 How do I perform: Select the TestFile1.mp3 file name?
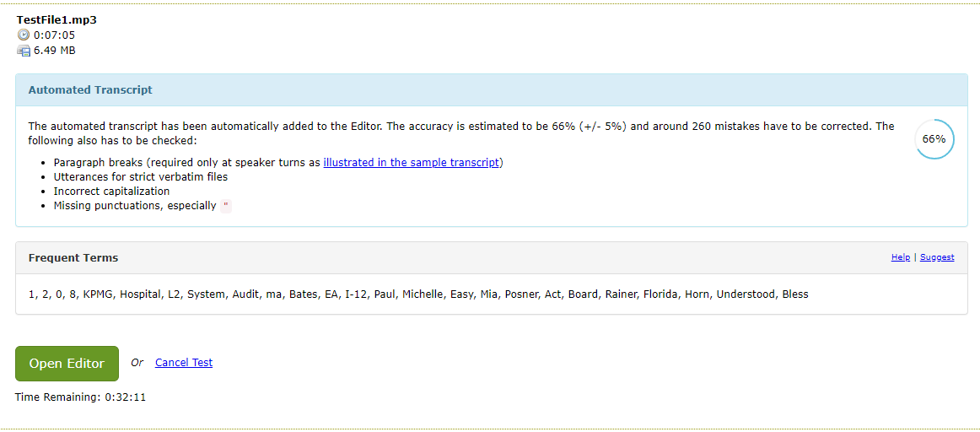(57, 20)
